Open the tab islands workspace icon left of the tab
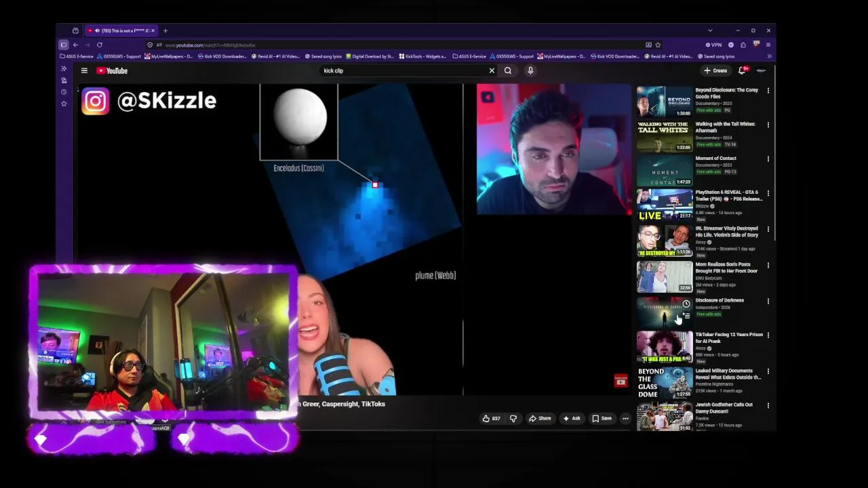 click(75, 30)
